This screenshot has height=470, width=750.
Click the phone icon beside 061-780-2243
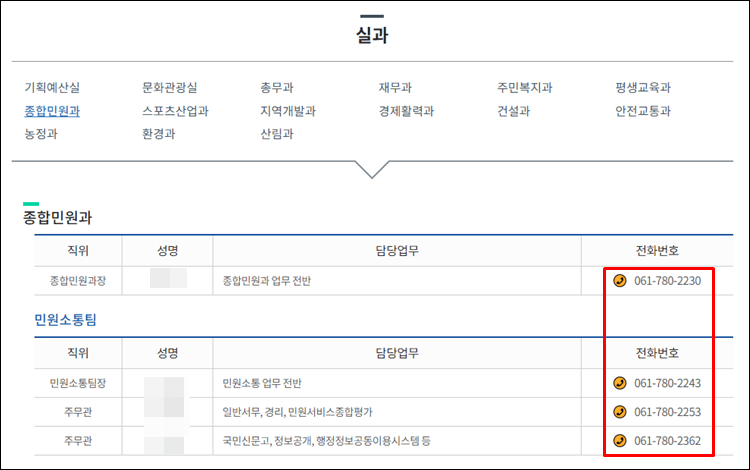point(619,383)
